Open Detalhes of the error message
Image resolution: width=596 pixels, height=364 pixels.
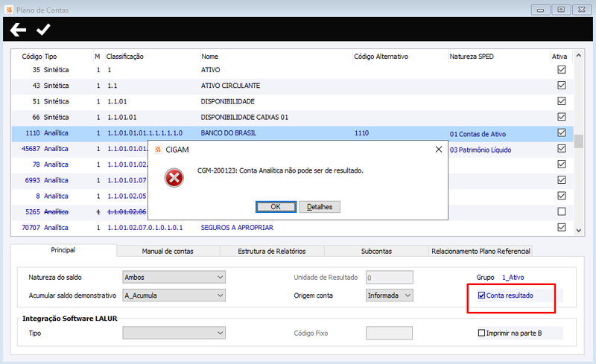click(x=320, y=207)
